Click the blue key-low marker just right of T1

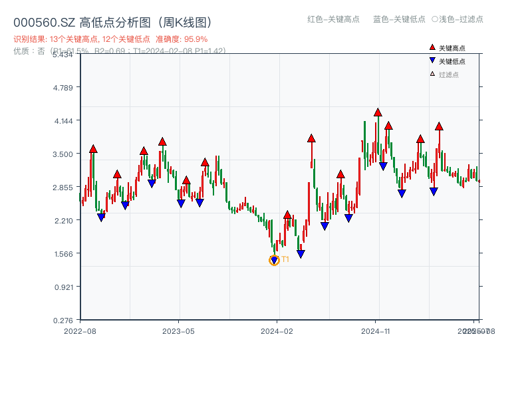pos(301,254)
